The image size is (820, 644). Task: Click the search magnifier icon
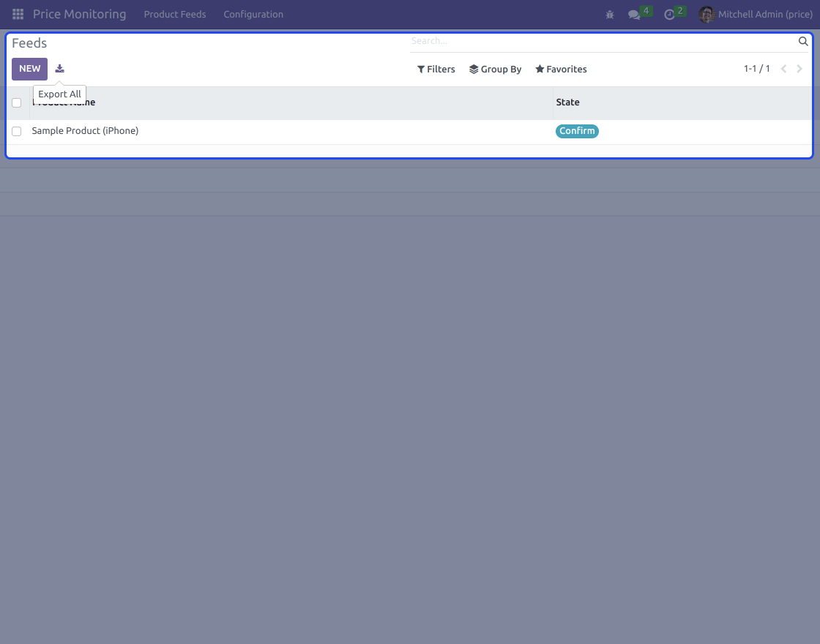pyautogui.click(x=803, y=41)
